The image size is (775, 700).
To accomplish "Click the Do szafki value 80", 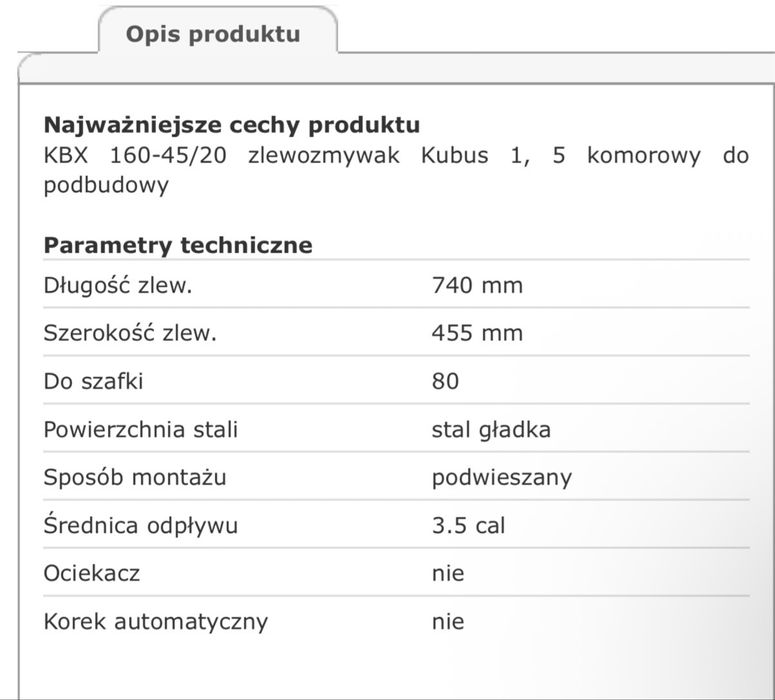I will [x=446, y=381].
